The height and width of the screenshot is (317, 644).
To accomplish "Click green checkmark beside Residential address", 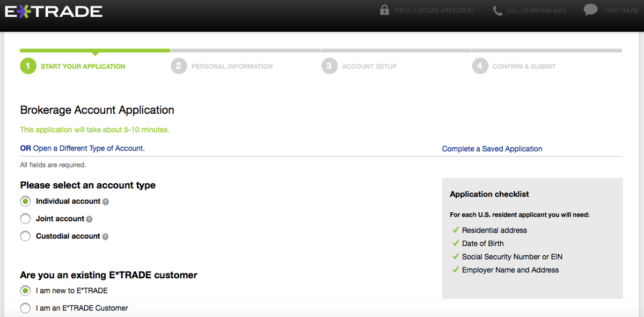I will [456, 230].
